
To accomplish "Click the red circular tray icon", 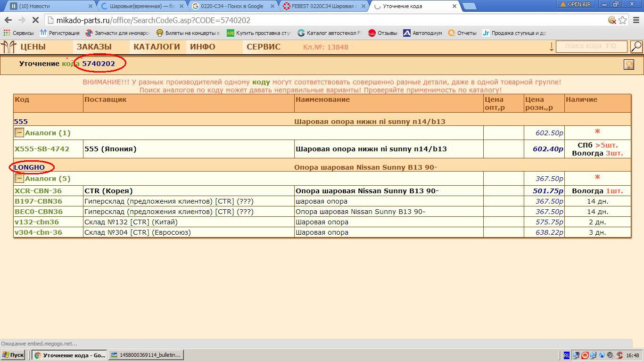I will click(x=585, y=355).
